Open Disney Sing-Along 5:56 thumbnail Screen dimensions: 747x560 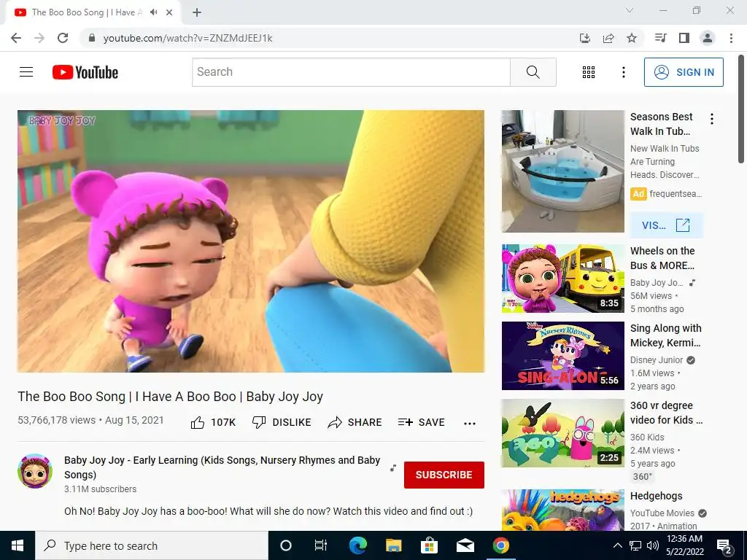(x=562, y=356)
